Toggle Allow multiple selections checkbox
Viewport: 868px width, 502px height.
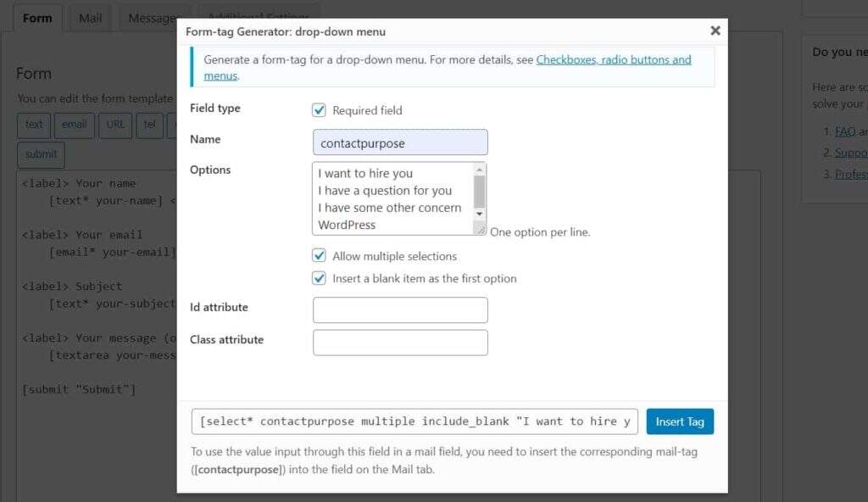click(320, 255)
